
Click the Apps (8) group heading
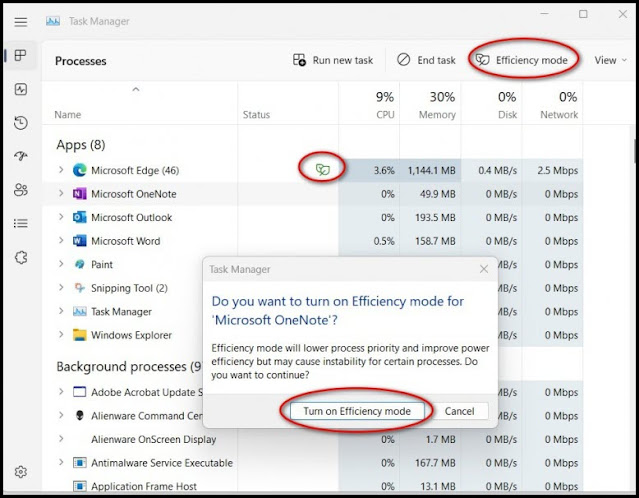[81, 145]
